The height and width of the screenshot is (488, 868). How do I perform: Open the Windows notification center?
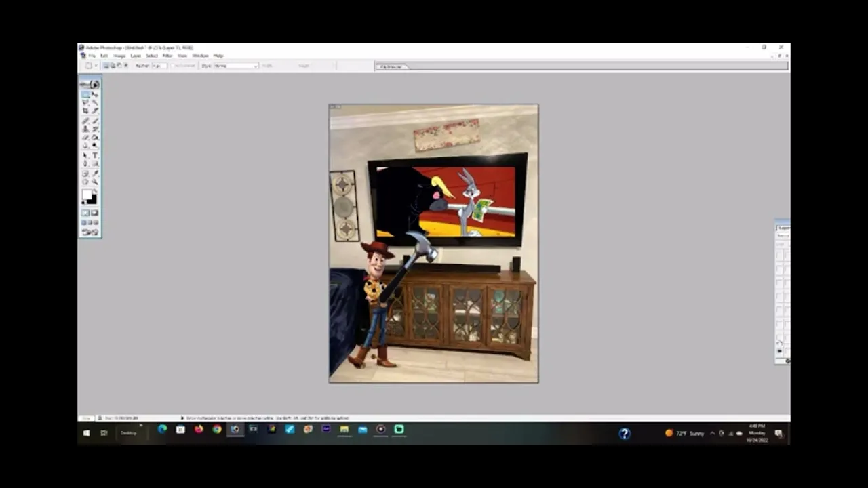click(778, 433)
